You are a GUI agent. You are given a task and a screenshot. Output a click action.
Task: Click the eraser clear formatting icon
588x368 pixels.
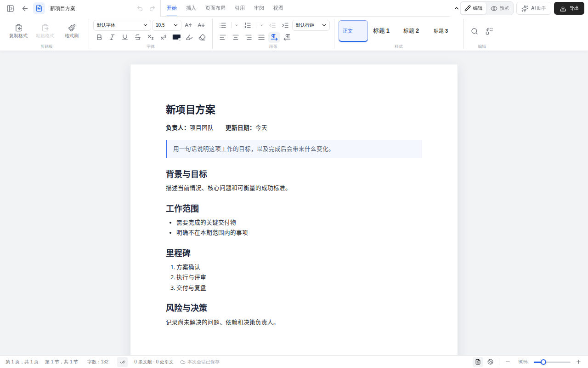202,38
